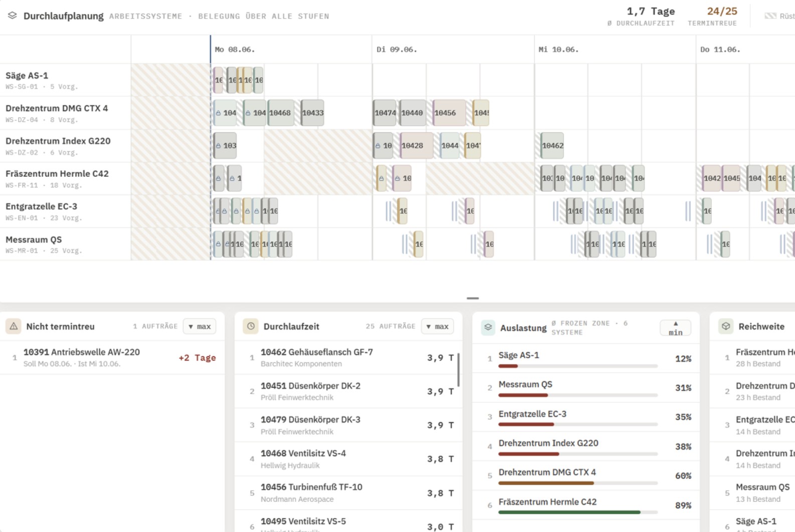
Task: Toggle the min sort control in Auslastung
Action: [675, 328]
